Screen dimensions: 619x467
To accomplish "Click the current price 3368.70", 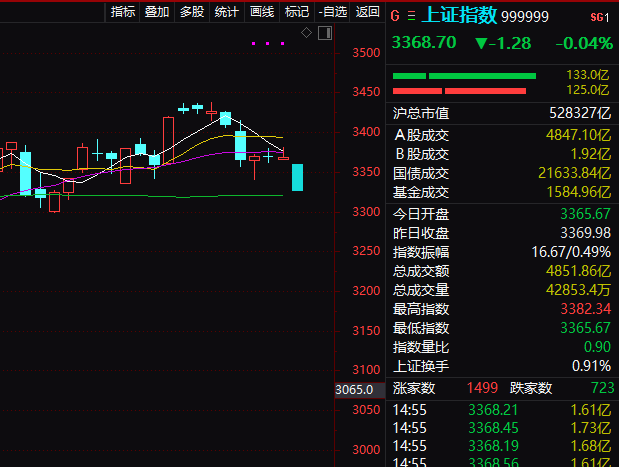I will point(424,42).
